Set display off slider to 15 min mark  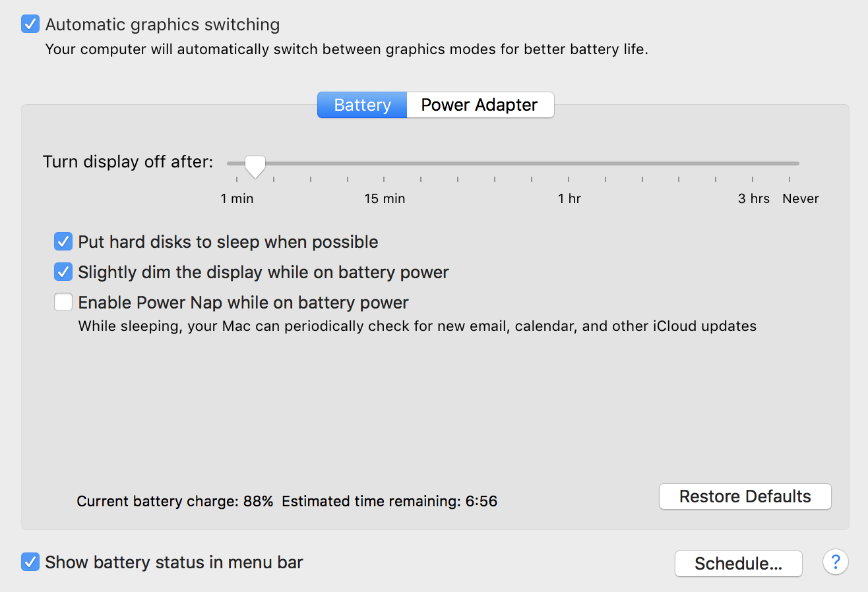[x=385, y=163]
